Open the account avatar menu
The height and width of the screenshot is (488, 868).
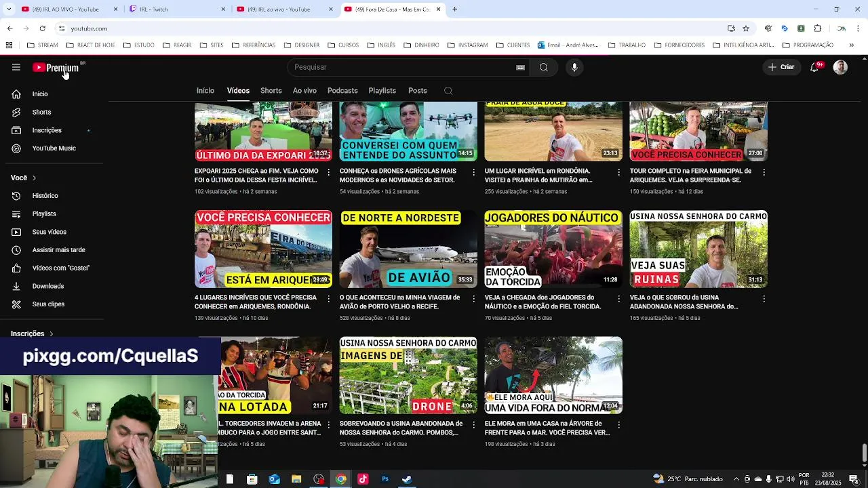click(840, 67)
